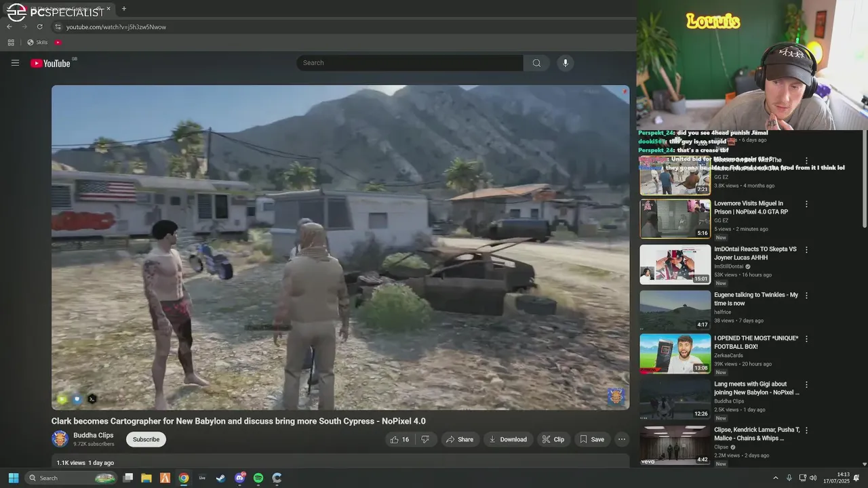The height and width of the screenshot is (488, 868).
Task: Open options for Clipse Chains & Whips video
Action: click(806, 430)
